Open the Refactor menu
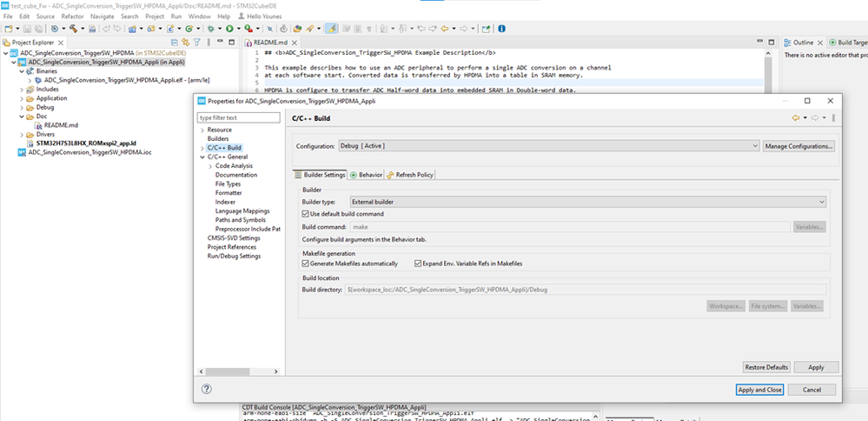868x421 pixels. point(72,17)
